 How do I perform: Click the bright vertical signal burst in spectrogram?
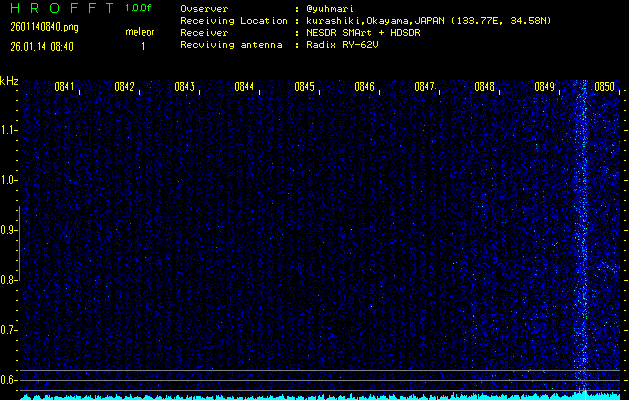click(x=583, y=240)
